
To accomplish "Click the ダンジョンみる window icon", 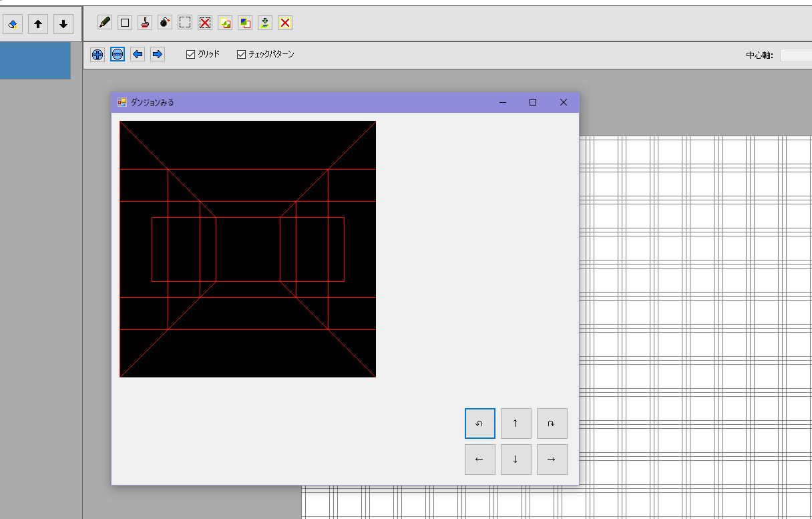I will [122, 102].
